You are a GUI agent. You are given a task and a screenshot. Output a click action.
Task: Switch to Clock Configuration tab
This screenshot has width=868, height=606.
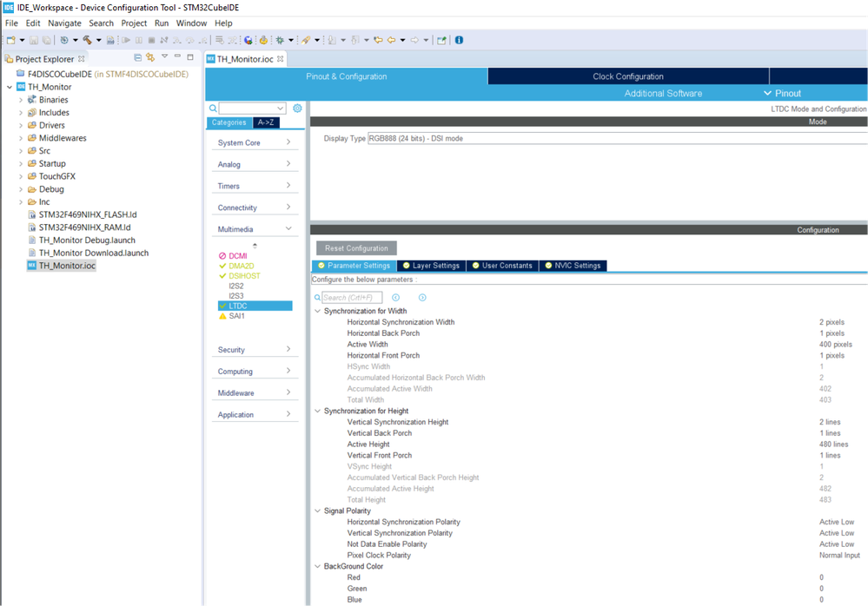628,76
